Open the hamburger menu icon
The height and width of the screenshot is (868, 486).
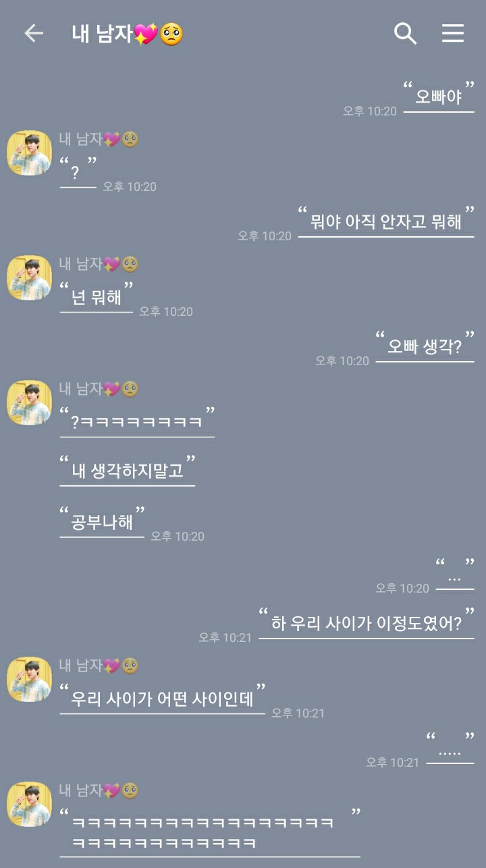coord(453,34)
